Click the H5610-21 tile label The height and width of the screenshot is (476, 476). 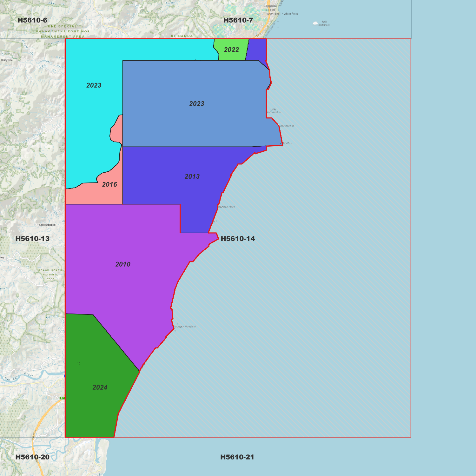(237, 457)
